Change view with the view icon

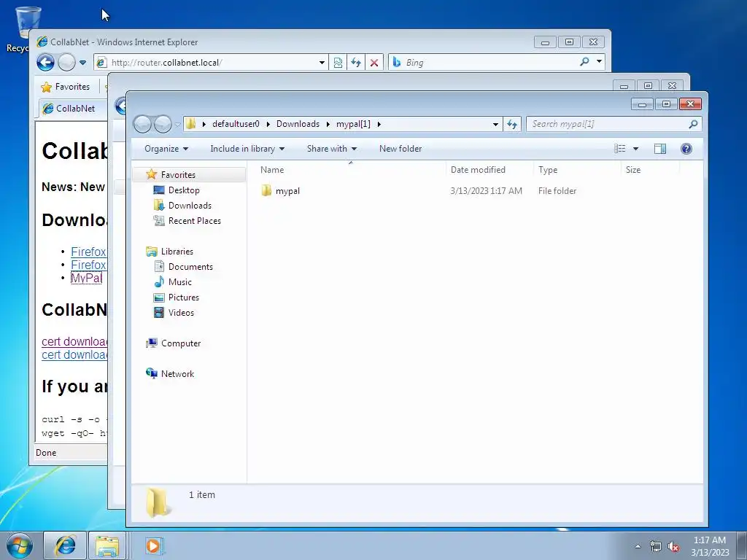click(x=620, y=149)
